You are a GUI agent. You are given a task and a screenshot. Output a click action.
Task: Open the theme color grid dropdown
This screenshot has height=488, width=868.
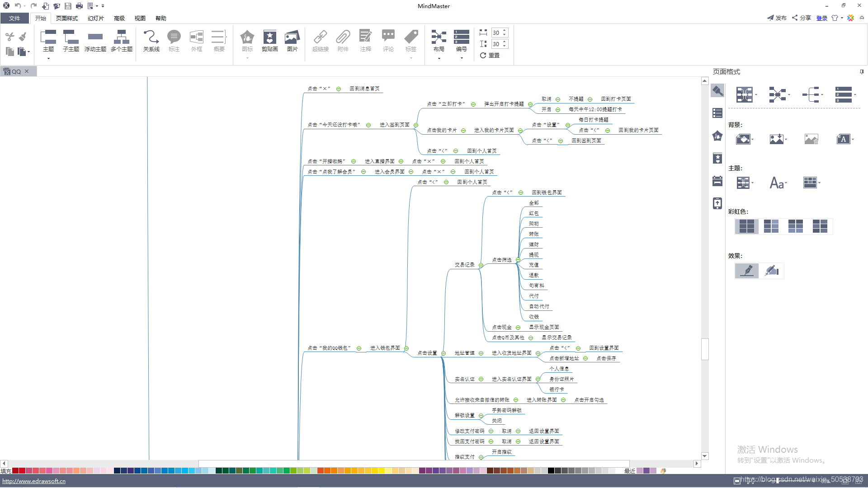pos(811,183)
